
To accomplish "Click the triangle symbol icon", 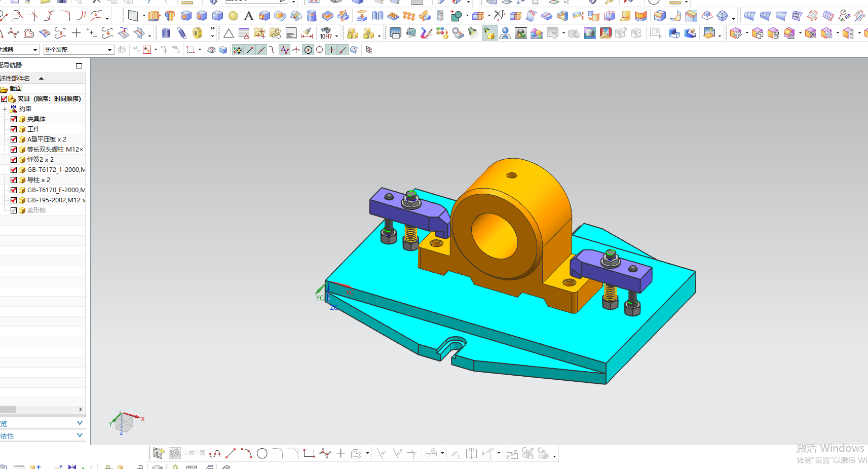I will coord(229,33).
